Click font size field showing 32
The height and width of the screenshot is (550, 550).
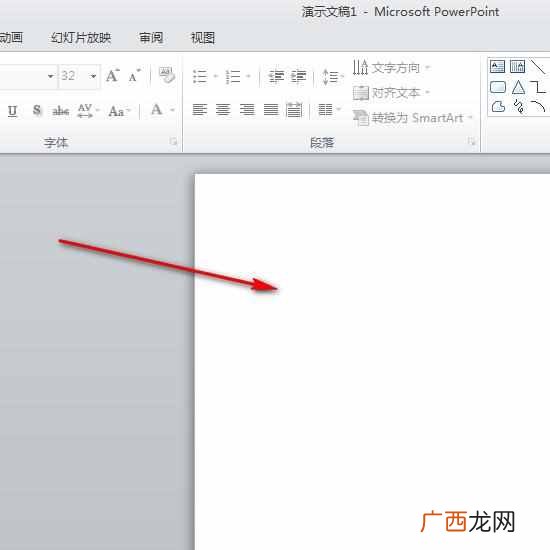click(x=73, y=76)
